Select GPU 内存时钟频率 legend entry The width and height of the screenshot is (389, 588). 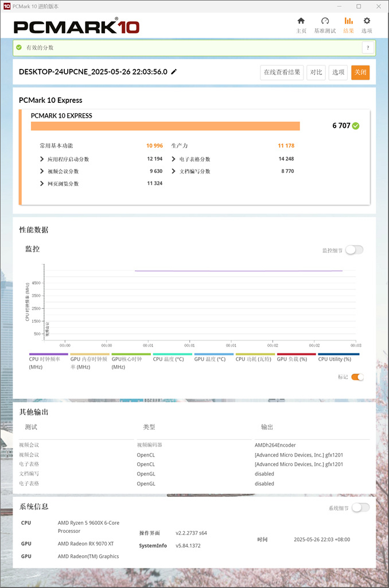[x=90, y=361]
